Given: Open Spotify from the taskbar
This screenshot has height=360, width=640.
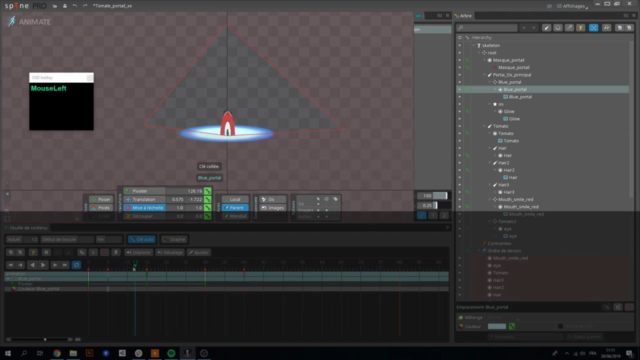Looking at the screenshot, I should point(171,353).
